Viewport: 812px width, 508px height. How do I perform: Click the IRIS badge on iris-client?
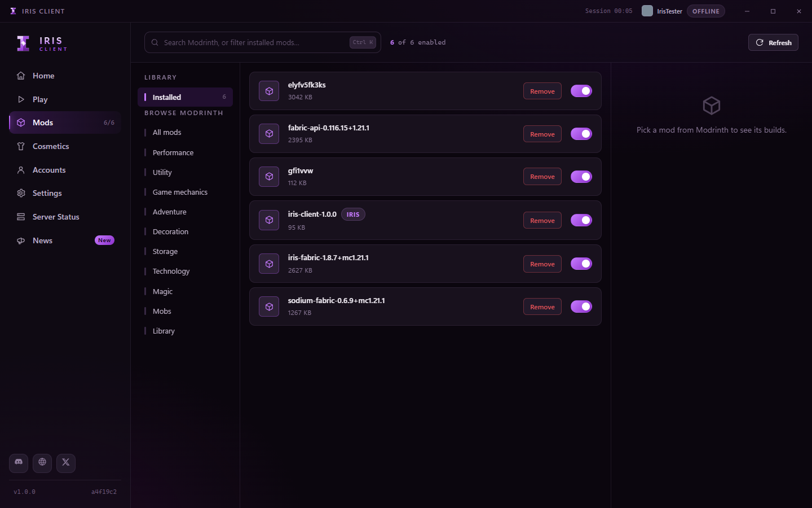(353, 214)
